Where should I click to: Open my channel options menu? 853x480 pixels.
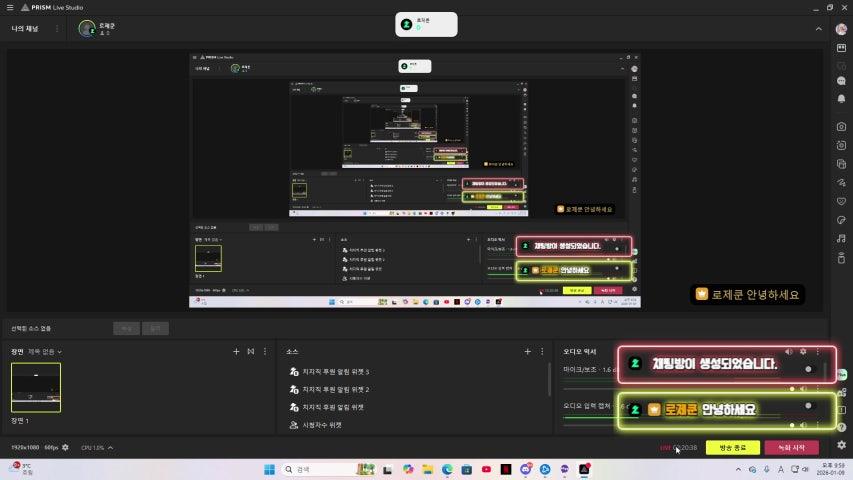tap(57, 28)
